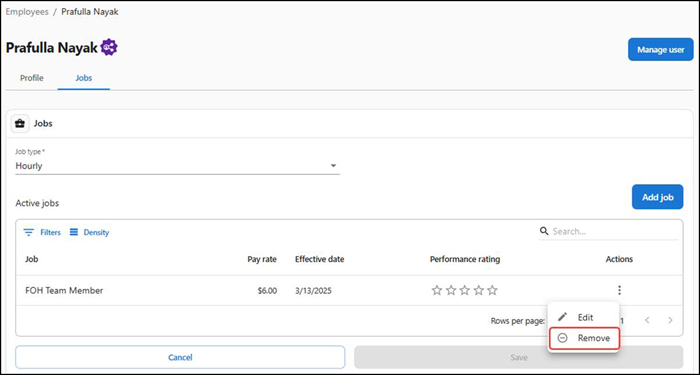Rate performance with the fourth star

pos(479,291)
